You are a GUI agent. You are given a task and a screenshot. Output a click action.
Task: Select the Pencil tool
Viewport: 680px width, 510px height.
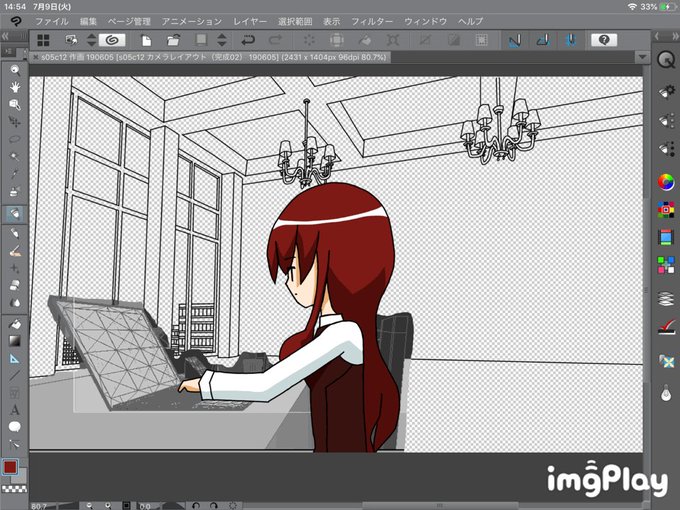click(x=15, y=233)
